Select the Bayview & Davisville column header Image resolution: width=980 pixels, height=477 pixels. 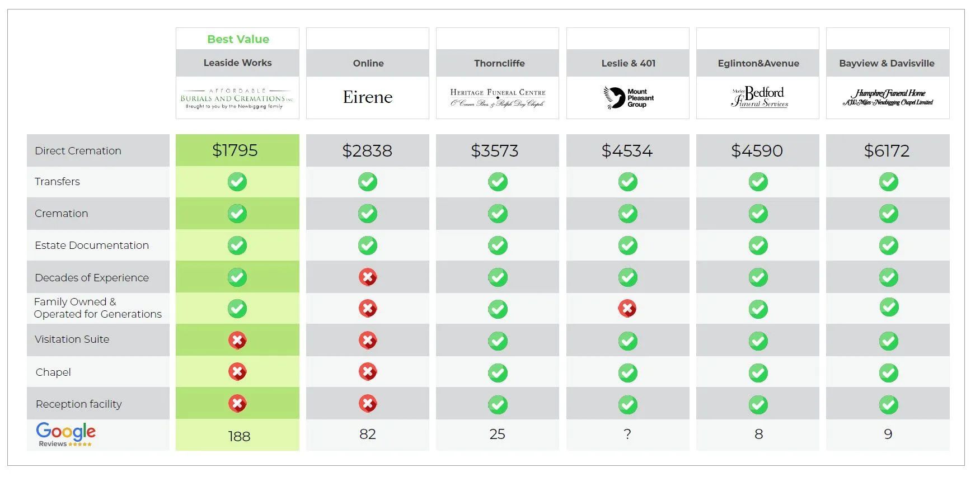[887, 63]
